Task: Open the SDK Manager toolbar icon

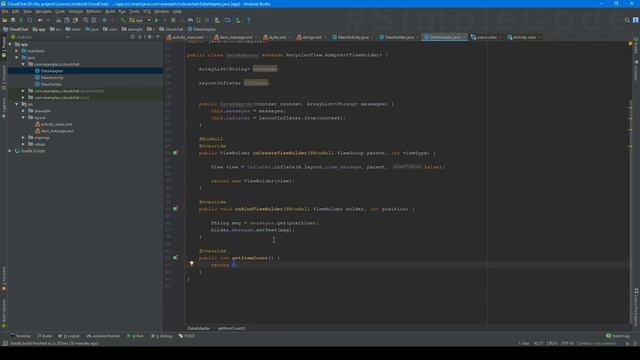Action: pyautogui.click(x=238, y=20)
